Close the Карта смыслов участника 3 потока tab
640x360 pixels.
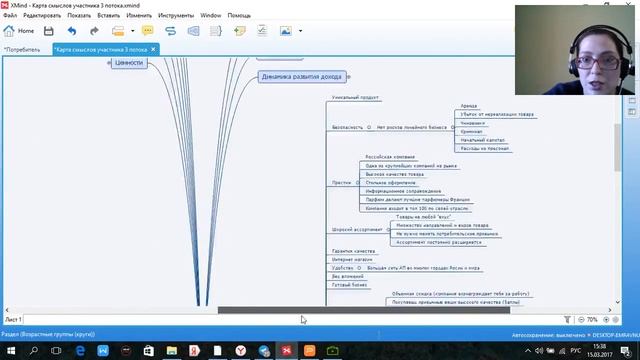[153, 49]
